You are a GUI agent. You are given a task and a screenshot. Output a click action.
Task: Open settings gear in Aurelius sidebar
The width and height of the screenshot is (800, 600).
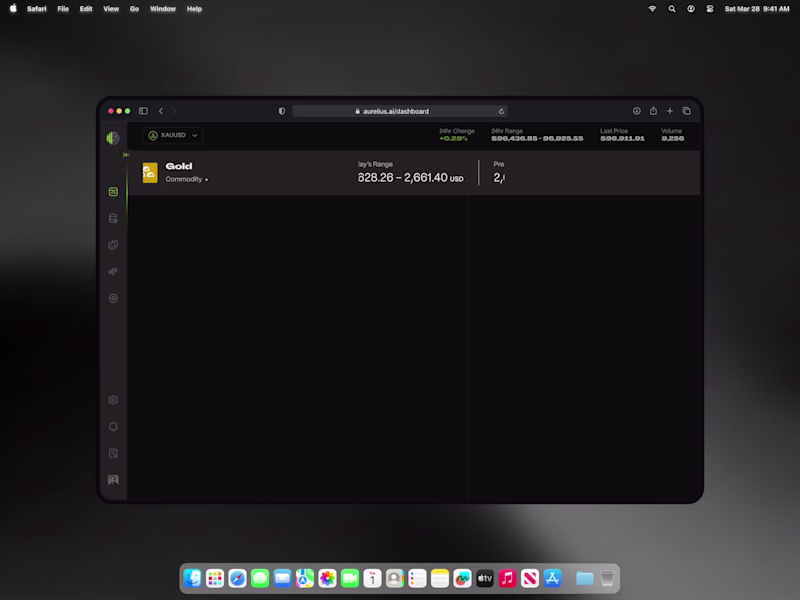click(113, 400)
